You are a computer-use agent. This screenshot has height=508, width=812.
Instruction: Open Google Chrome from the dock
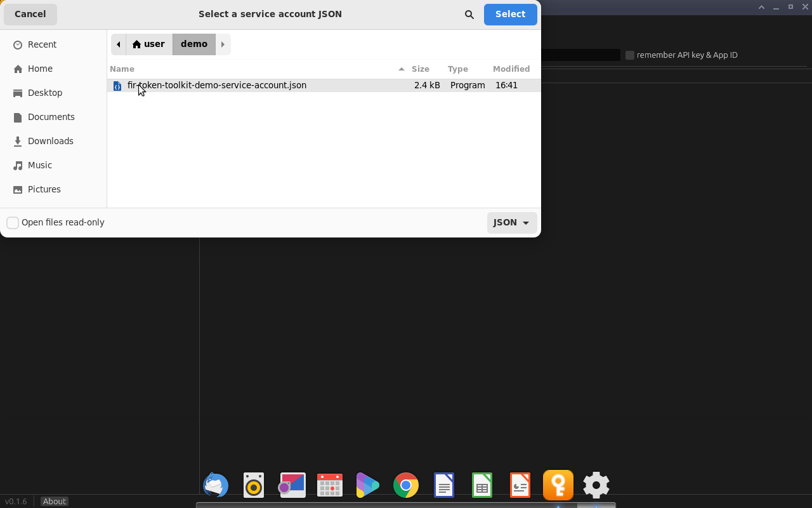(406, 485)
